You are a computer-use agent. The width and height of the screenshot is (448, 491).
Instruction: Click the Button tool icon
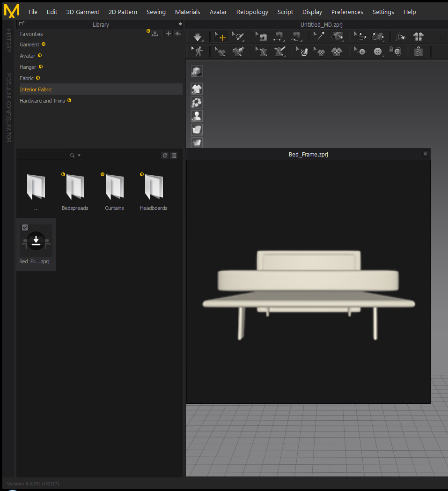coord(378,52)
